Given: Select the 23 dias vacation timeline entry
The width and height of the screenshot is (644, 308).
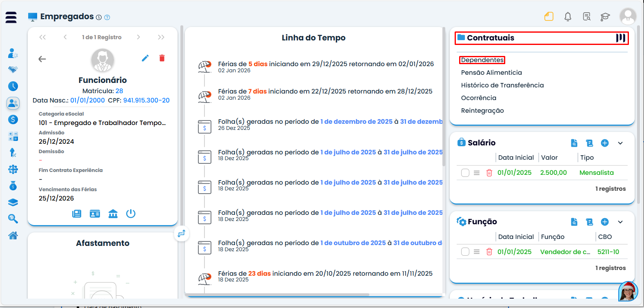Looking at the screenshot, I should pos(325,276).
